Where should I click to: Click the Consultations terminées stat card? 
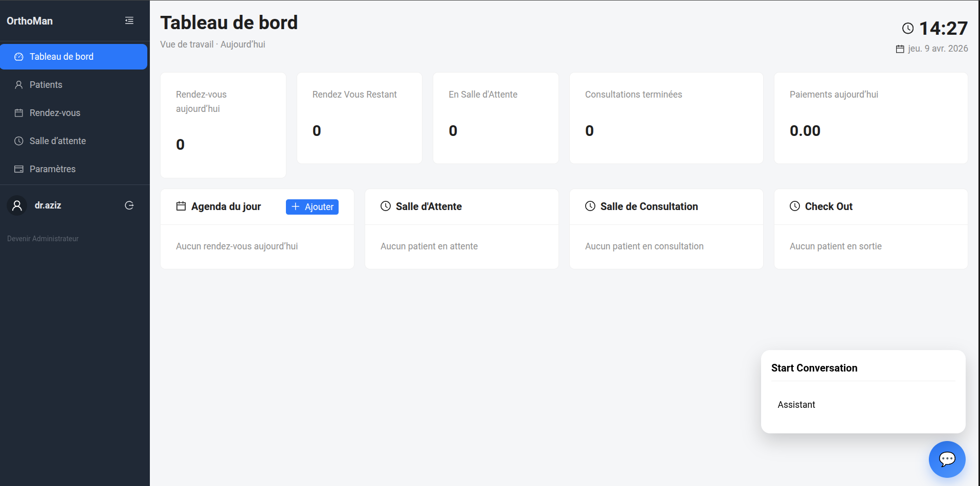coord(666,118)
